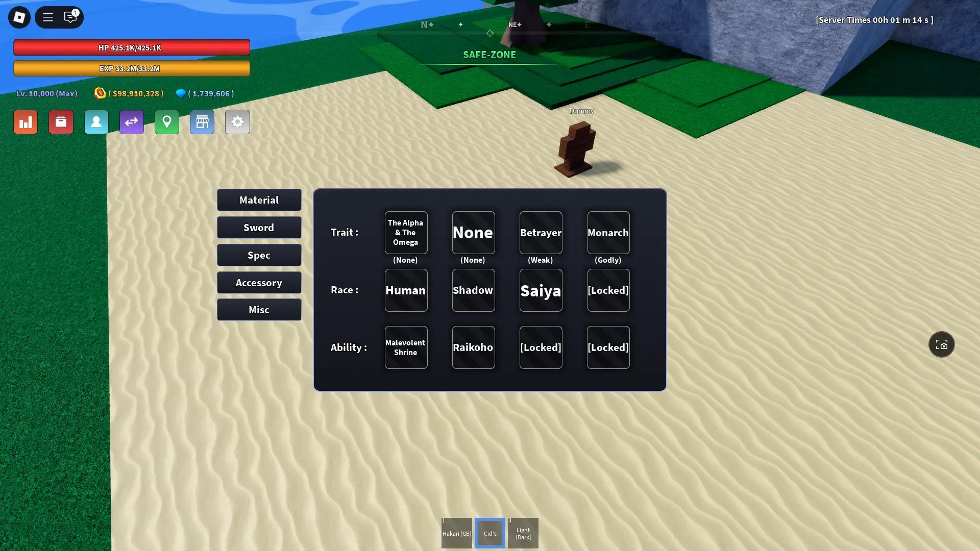Select the Material category tab
The width and height of the screenshot is (980, 551).
(258, 200)
